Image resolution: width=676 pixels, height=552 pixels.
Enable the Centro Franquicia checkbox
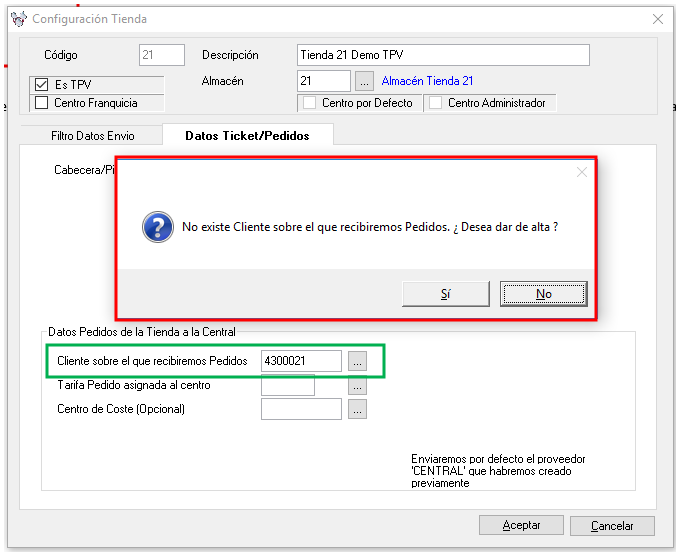(42, 102)
